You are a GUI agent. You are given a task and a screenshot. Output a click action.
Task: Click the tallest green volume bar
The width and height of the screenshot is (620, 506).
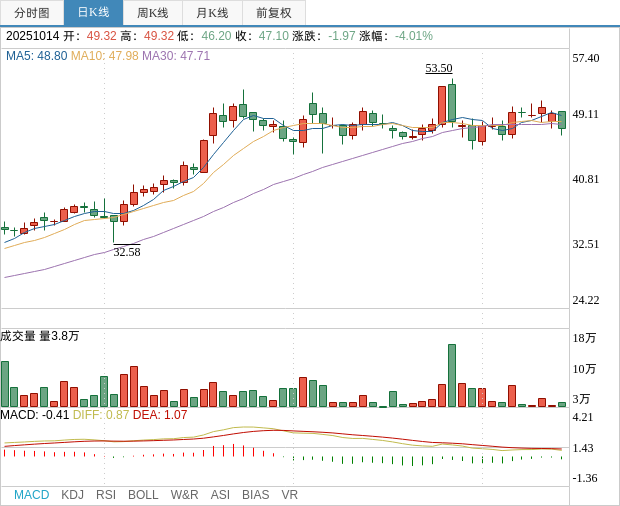(452, 375)
